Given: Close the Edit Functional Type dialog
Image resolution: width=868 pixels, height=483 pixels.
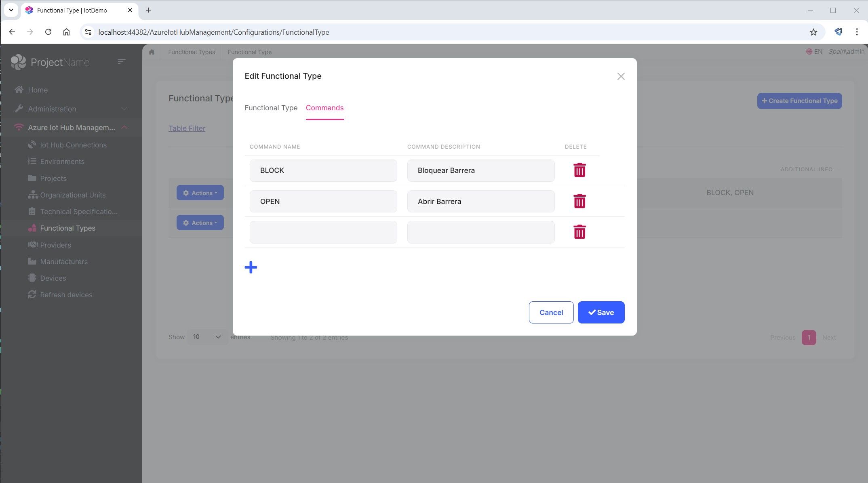Looking at the screenshot, I should coord(621,76).
